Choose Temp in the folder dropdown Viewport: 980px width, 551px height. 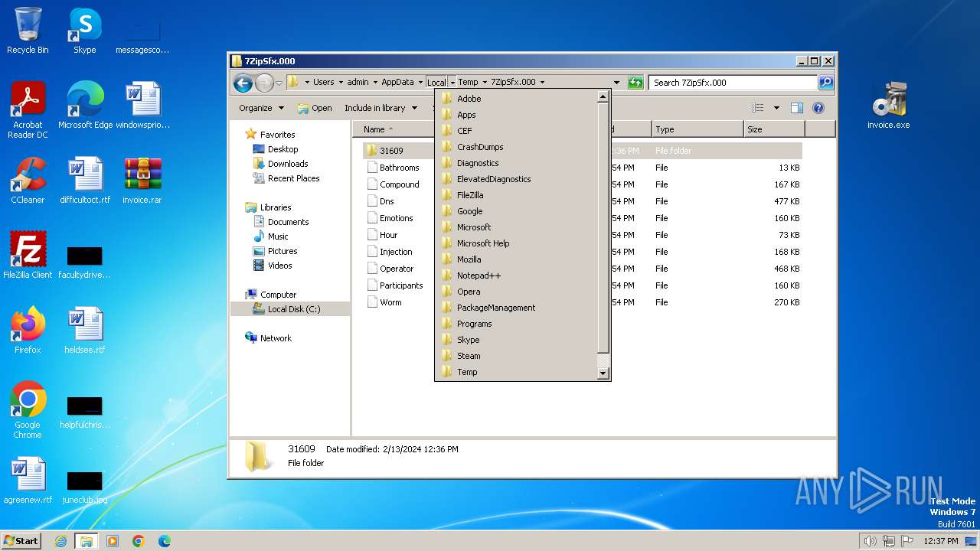click(x=517, y=372)
